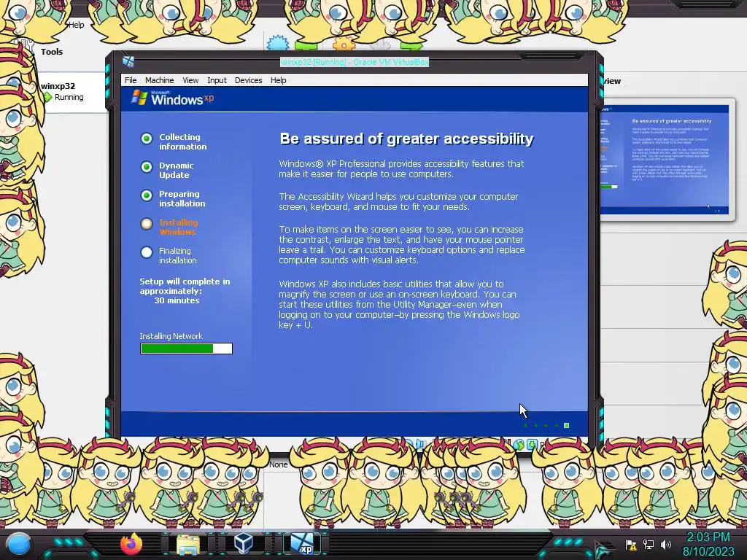Select Tools in VirtualBox Manager sidebar

click(x=52, y=52)
